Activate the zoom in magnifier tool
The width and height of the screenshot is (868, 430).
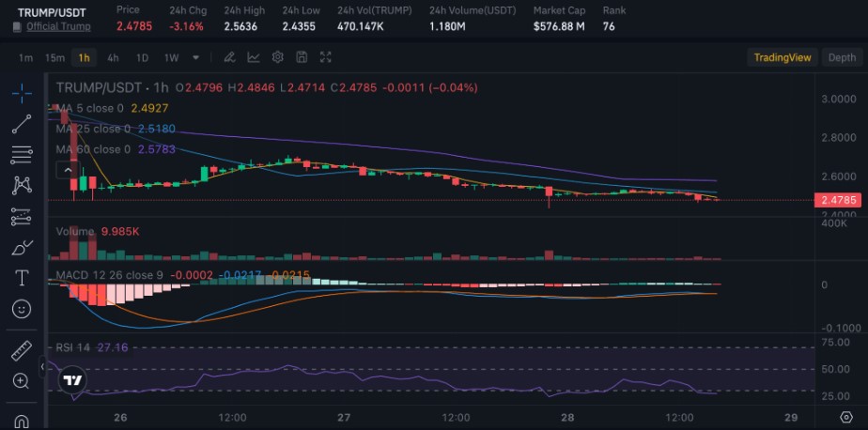(22, 381)
